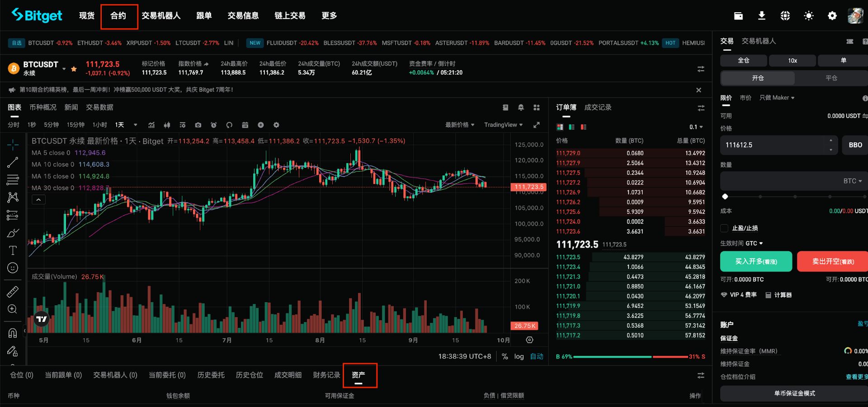This screenshot has height=407, width=868.
Task: Open the language globe icon
Action: [785, 16]
